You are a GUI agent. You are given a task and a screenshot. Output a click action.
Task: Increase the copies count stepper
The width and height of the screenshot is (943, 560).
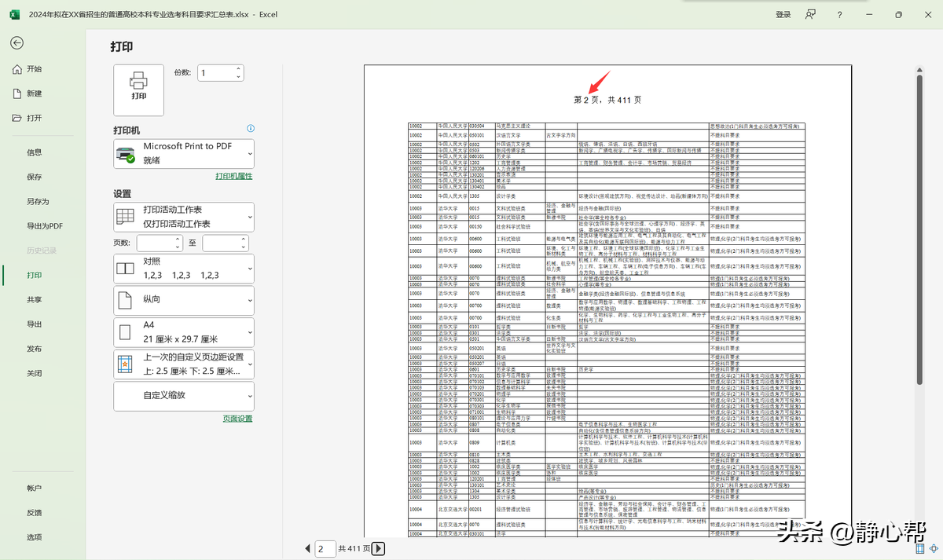coord(238,69)
